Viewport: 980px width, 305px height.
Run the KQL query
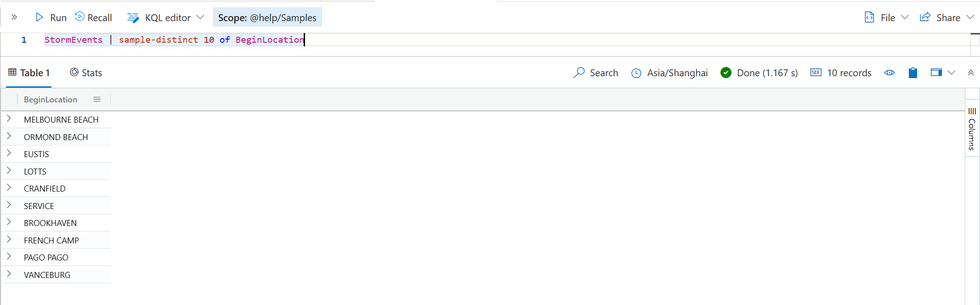[51, 17]
